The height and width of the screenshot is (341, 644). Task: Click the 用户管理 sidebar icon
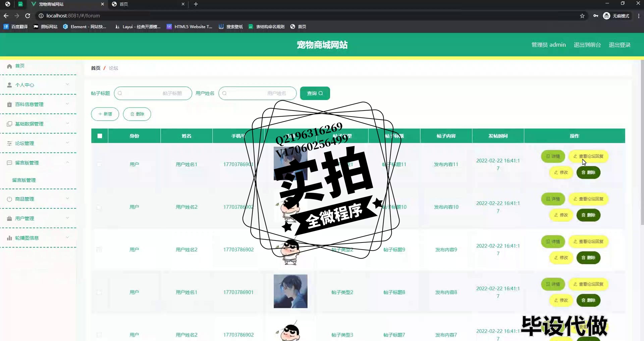(x=9, y=218)
